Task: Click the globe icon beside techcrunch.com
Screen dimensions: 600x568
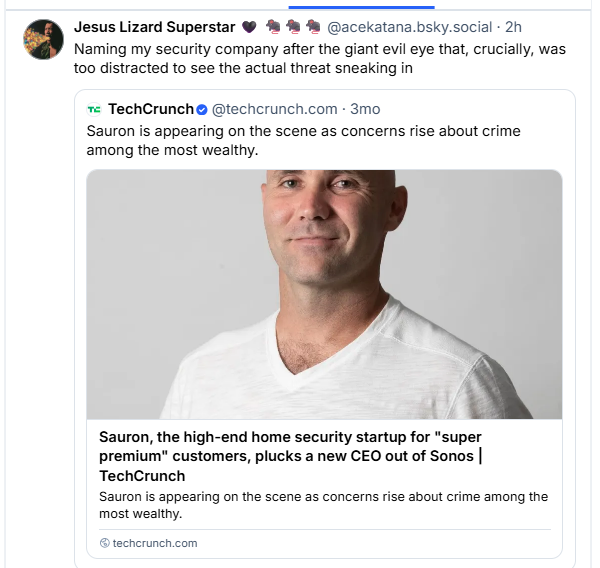Action: 104,543
